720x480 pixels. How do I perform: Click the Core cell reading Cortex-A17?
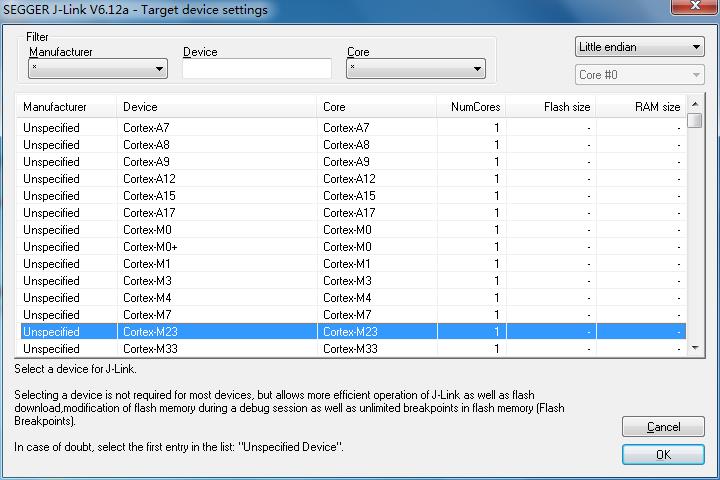click(x=349, y=213)
